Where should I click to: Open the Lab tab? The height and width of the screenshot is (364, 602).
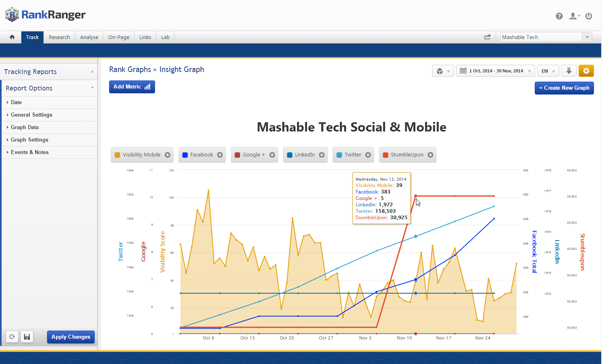pos(165,37)
